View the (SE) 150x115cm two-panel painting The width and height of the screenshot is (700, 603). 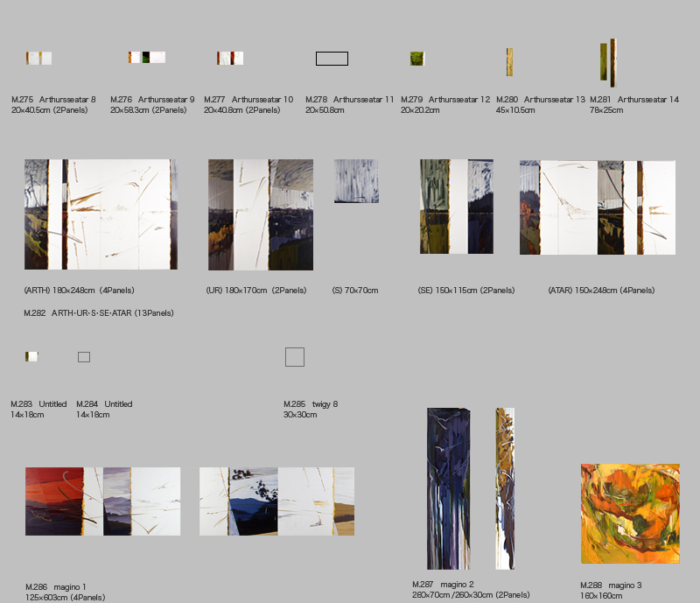pyautogui.click(x=457, y=207)
